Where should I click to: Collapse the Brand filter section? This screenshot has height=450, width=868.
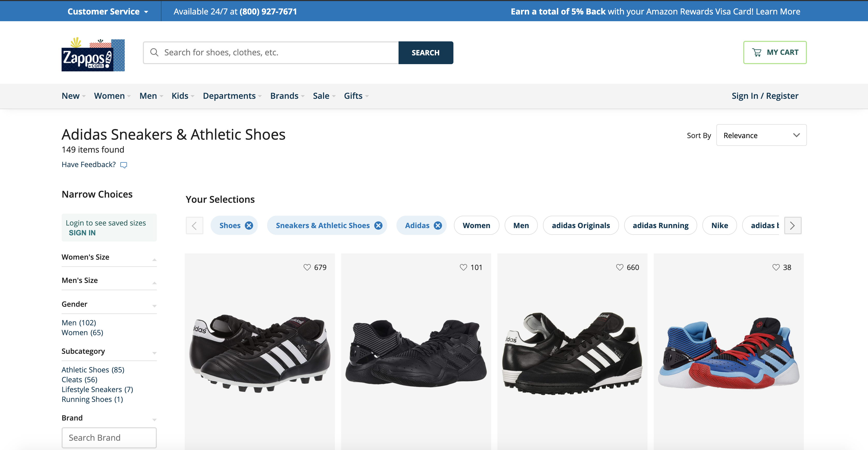(109, 418)
